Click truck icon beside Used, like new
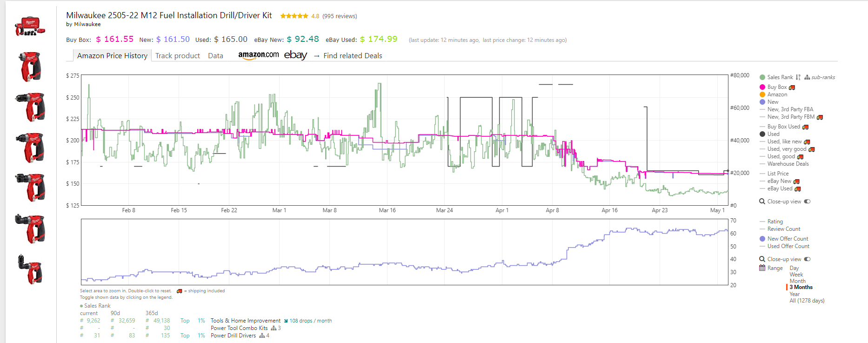This screenshot has height=343, width=868. coord(807,142)
